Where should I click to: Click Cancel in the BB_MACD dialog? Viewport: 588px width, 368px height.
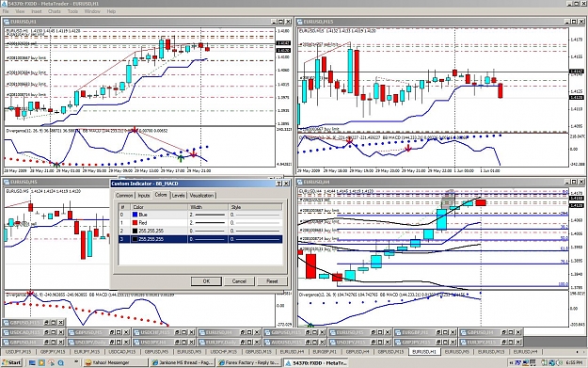click(239, 281)
